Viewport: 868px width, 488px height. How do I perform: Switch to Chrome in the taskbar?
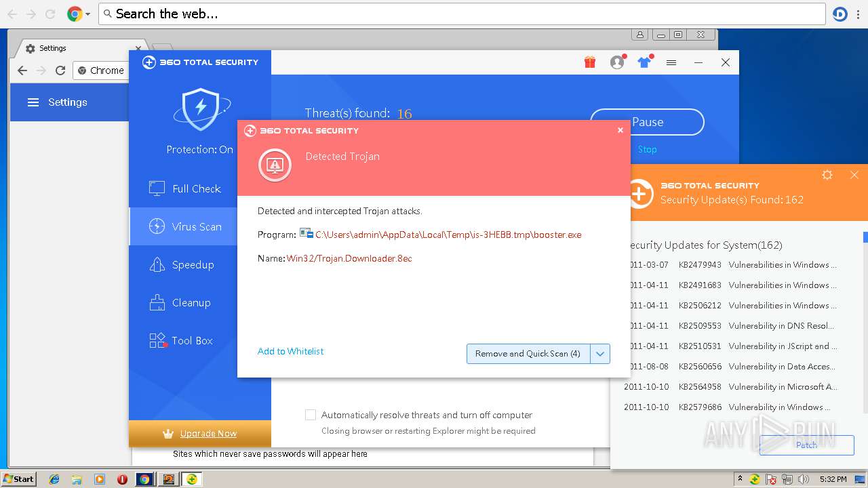pyautogui.click(x=144, y=479)
